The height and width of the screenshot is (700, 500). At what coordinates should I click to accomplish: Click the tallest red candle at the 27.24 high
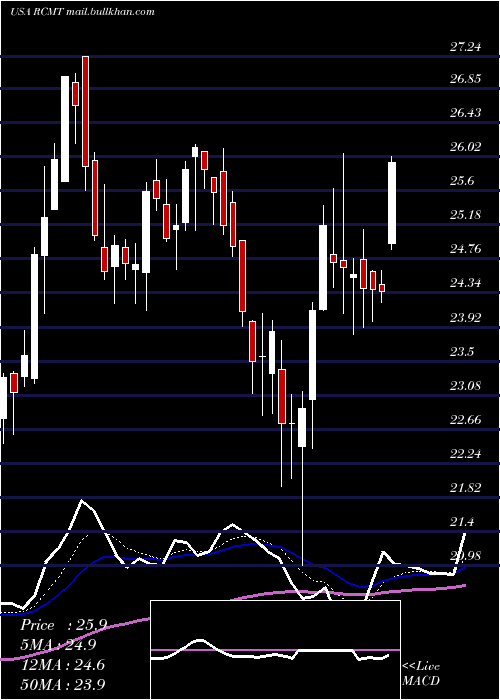click(x=85, y=112)
